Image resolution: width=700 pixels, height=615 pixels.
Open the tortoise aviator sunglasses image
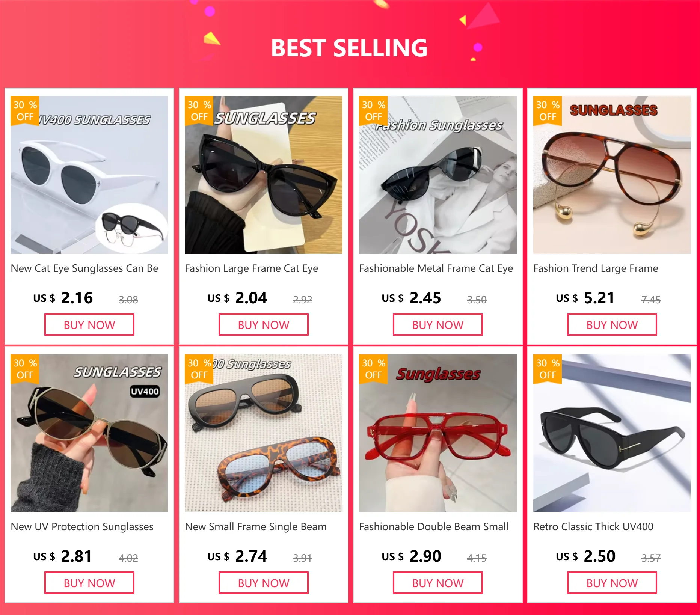coord(612,175)
